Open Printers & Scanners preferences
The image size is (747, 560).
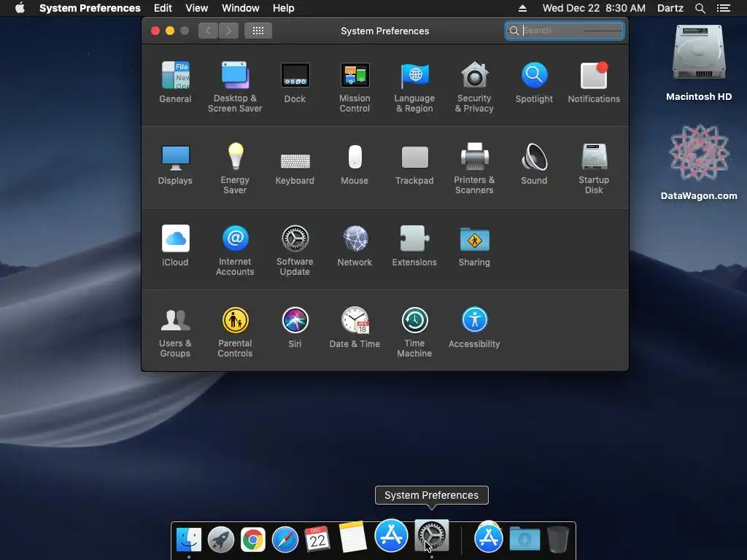click(x=474, y=168)
